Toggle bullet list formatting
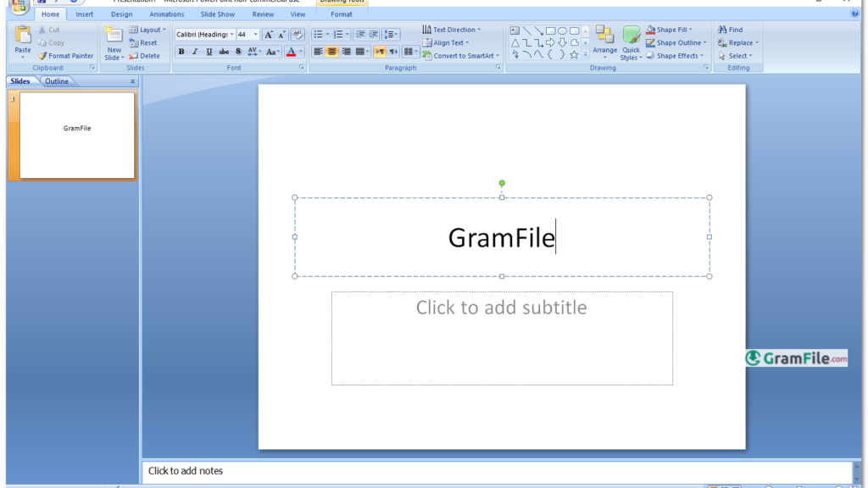 click(320, 34)
